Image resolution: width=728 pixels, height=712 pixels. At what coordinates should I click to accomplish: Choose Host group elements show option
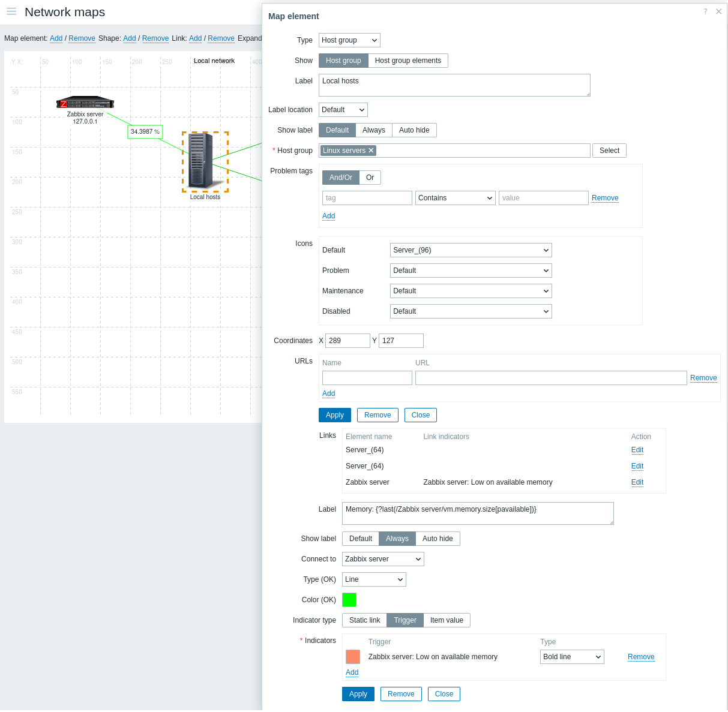tap(408, 61)
